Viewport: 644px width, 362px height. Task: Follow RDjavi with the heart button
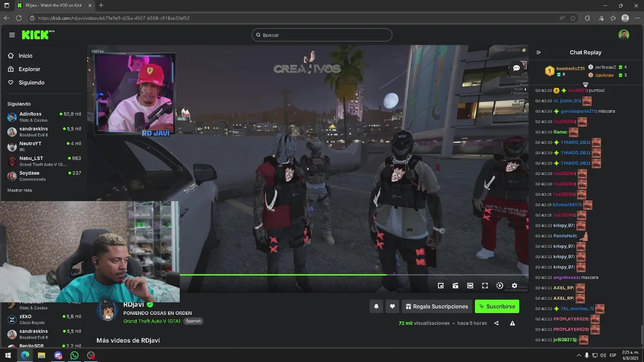[392, 306]
